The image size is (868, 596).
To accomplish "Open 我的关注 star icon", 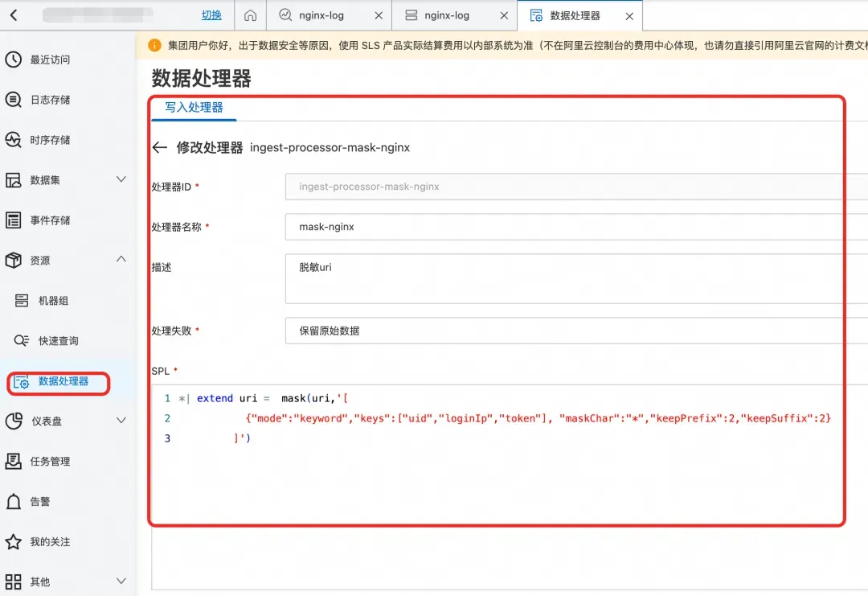I will (14, 542).
